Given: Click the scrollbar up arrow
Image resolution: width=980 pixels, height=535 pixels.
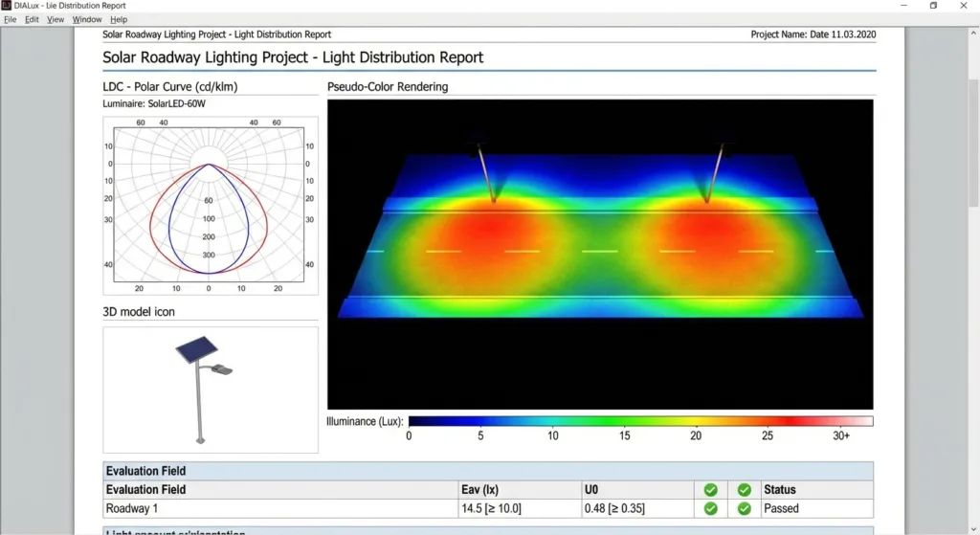Looking at the screenshot, I should pos(973,33).
